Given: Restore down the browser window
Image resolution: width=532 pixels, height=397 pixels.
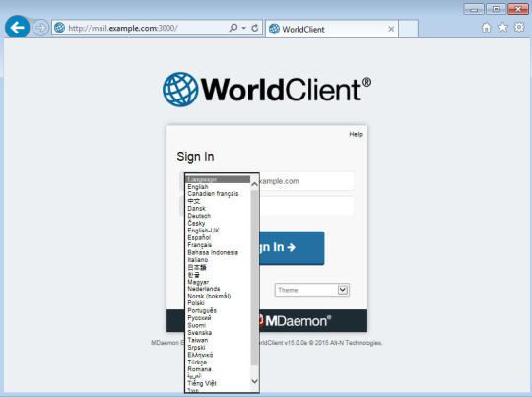Looking at the screenshot, I should point(496,9).
